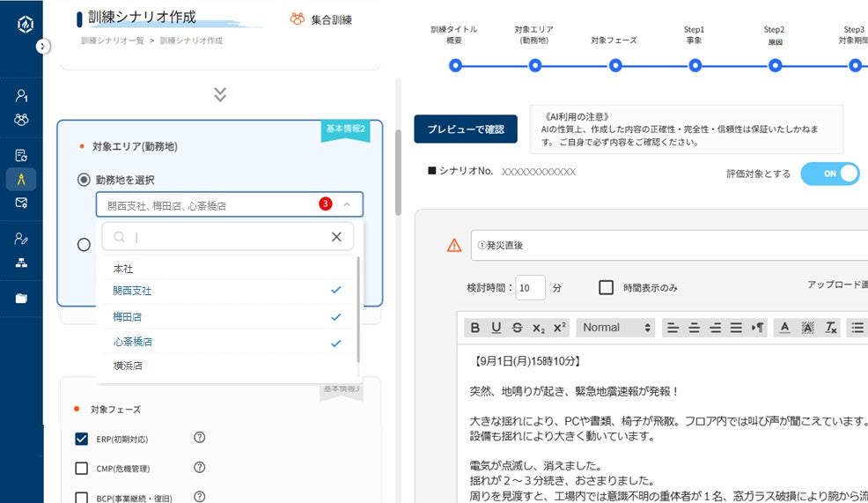The height and width of the screenshot is (503, 868).
Task: Click the clear formatting icon
Action: coord(830,328)
